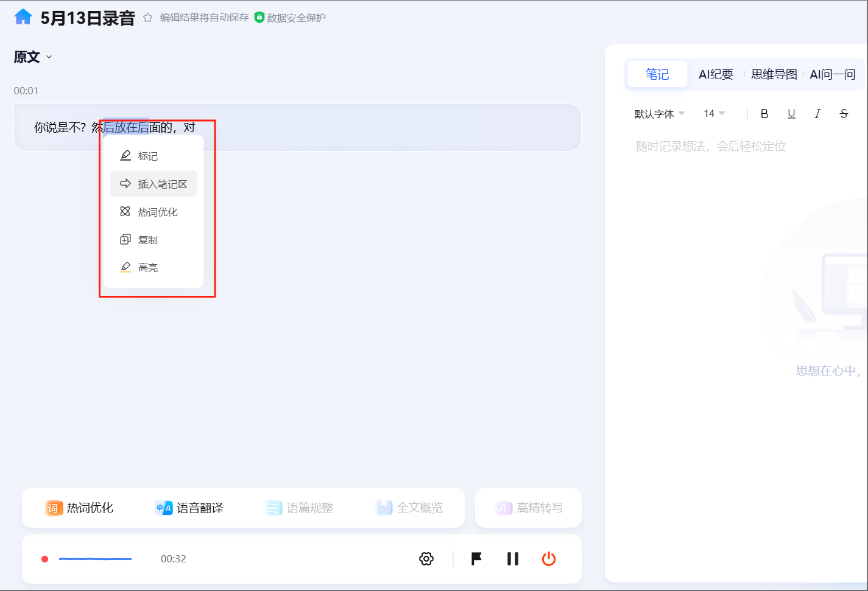The width and height of the screenshot is (868, 591).
Task: Choose 热词优化 in the context menu
Action: click(153, 212)
